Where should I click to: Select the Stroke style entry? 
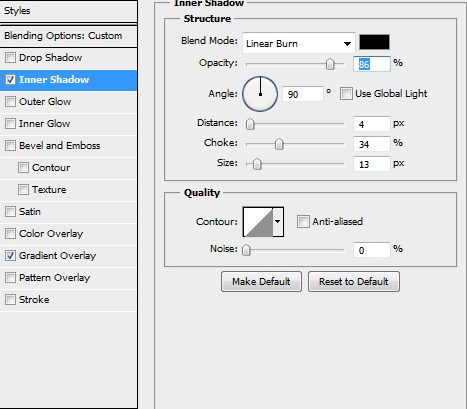(34, 300)
